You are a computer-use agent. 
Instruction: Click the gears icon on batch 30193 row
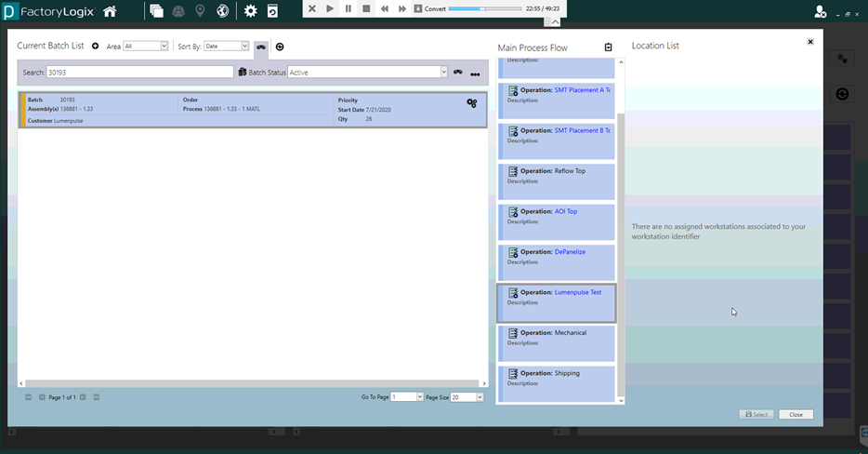pos(472,103)
